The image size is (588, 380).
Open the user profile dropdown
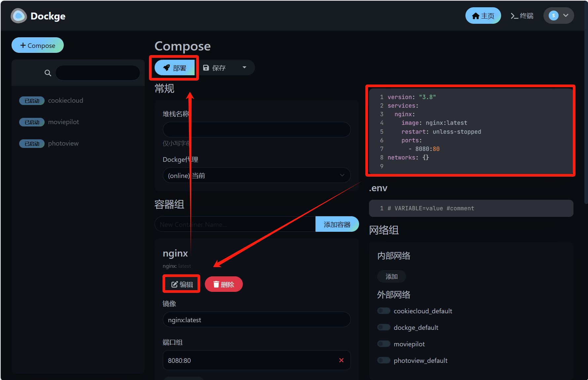click(559, 16)
